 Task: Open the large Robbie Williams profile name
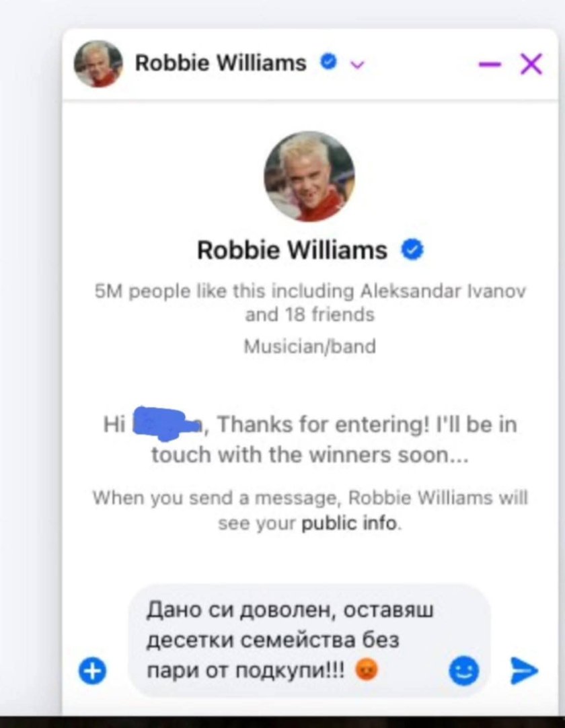point(292,250)
